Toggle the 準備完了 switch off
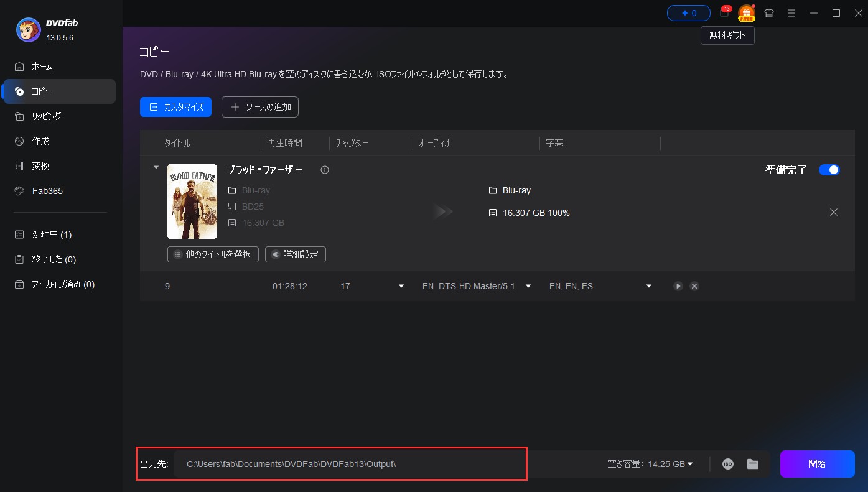Viewport: 868px width, 492px height. (829, 170)
